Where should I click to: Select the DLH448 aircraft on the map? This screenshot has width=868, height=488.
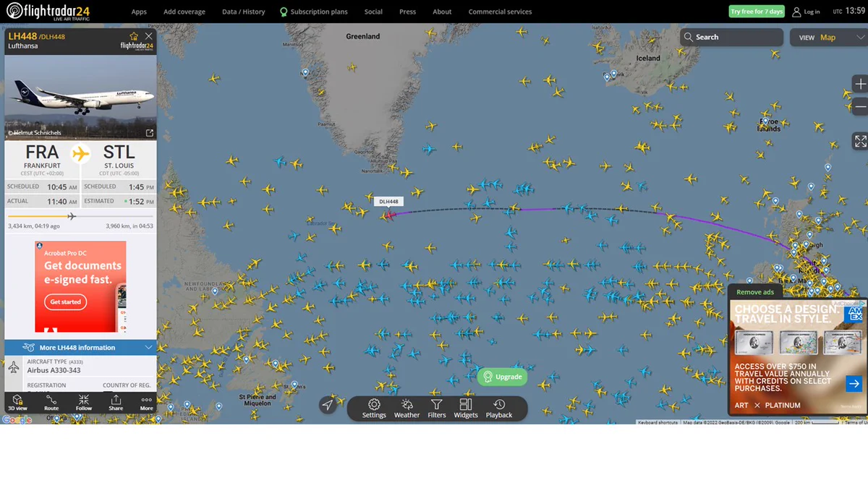389,215
